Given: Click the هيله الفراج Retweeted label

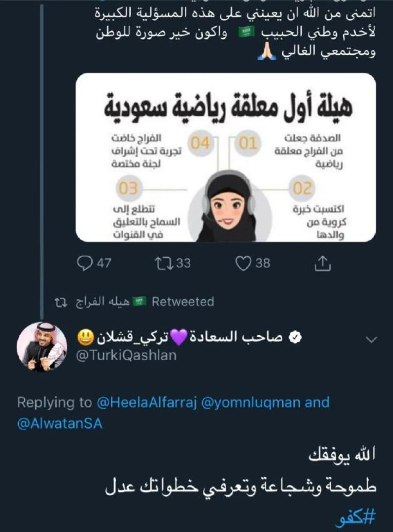Looking at the screenshot, I should tap(145, 302).
